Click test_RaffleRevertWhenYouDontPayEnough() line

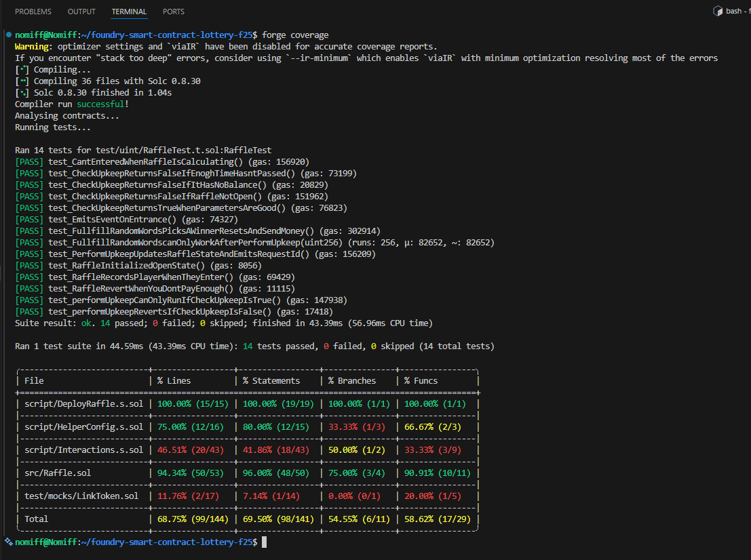coord(155,288)
